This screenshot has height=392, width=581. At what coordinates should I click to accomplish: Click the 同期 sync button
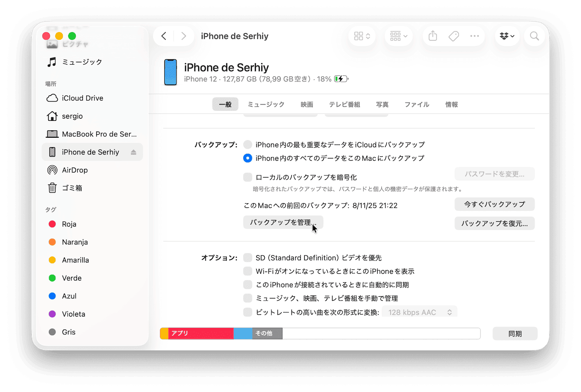(x=515, y=334)
